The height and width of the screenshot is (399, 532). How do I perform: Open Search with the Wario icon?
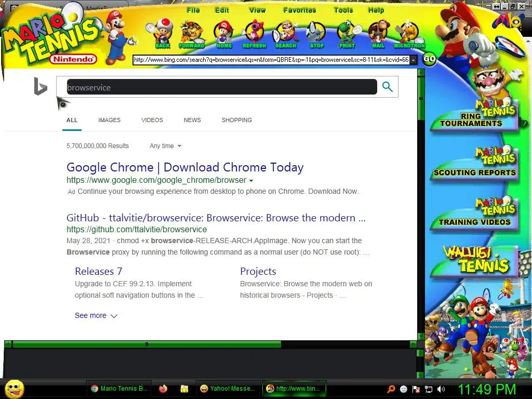click(x=285, y=34)
